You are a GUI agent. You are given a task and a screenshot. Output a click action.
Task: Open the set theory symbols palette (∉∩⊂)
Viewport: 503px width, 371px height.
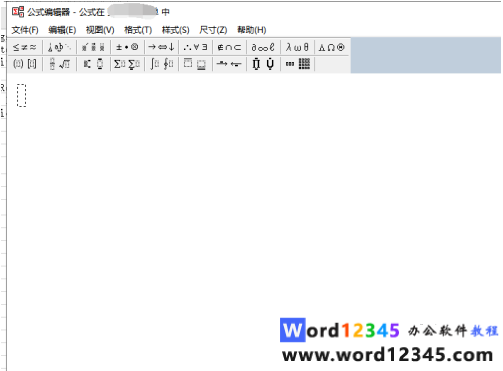[229, 47]
